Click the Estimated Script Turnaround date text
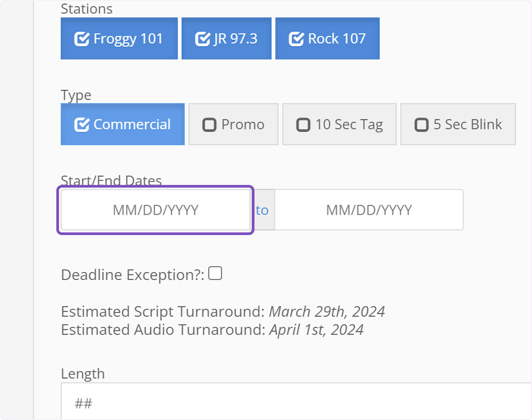This screenshot has width=532, height=420. tap(327, 311)
